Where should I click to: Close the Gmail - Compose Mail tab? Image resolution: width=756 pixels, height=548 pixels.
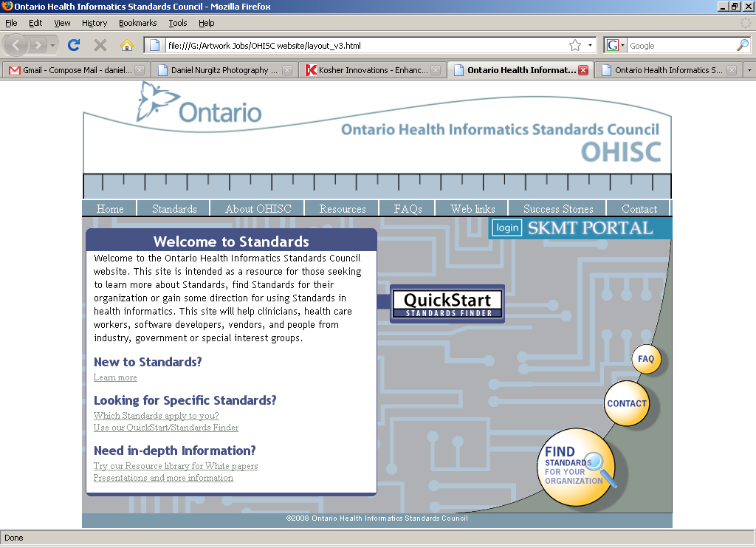tap(140, 70)
